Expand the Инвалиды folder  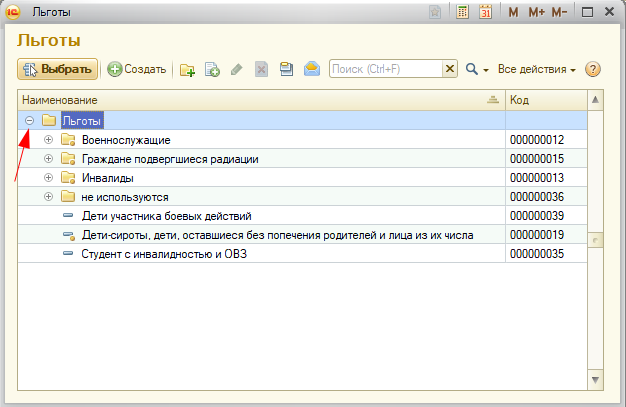click(48, 178)
